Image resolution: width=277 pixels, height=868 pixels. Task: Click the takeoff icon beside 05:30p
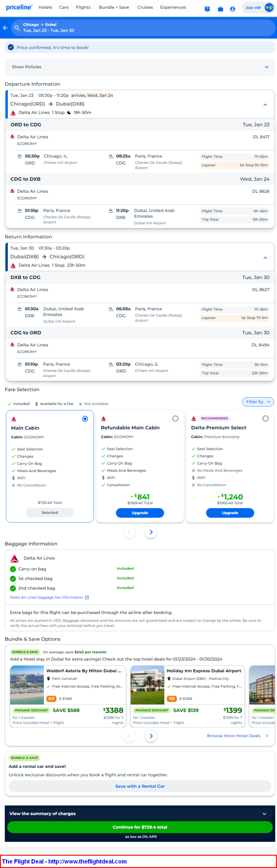click(x=20, y=156)
